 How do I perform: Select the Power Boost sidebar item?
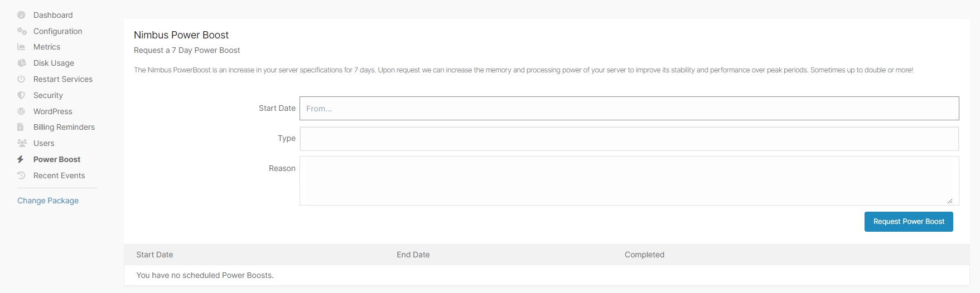pyautogui.click(x=57, y=159)
